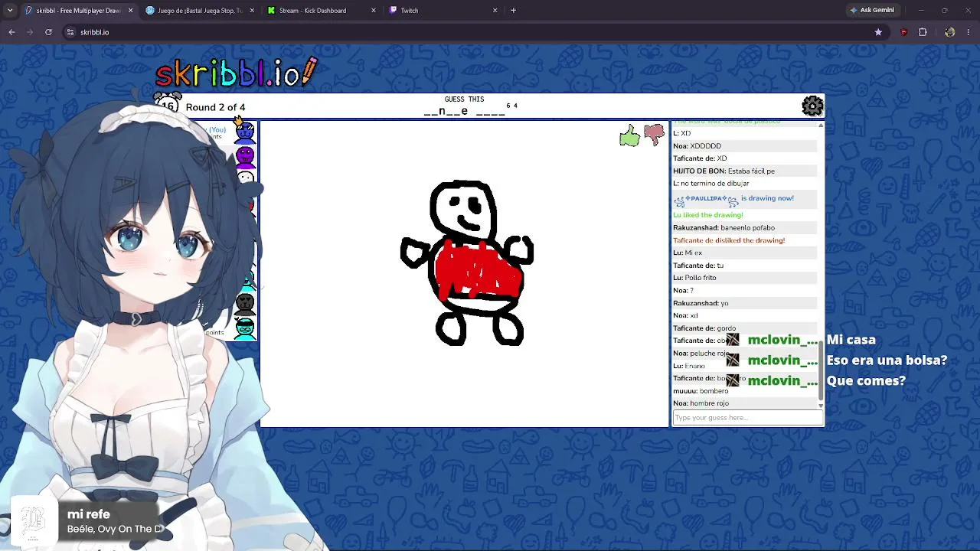Open the red shield browser extension

click(x=904, y=32)
